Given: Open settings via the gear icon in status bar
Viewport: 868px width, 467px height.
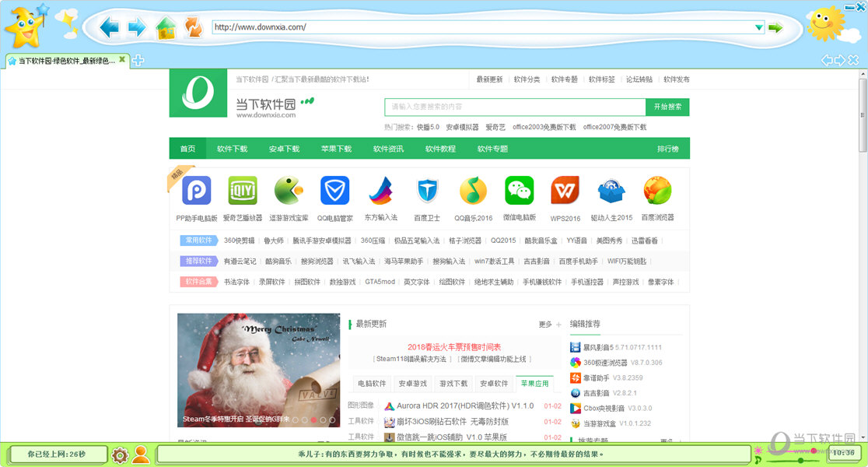Looking at the screenshot, I should [120, 455].
